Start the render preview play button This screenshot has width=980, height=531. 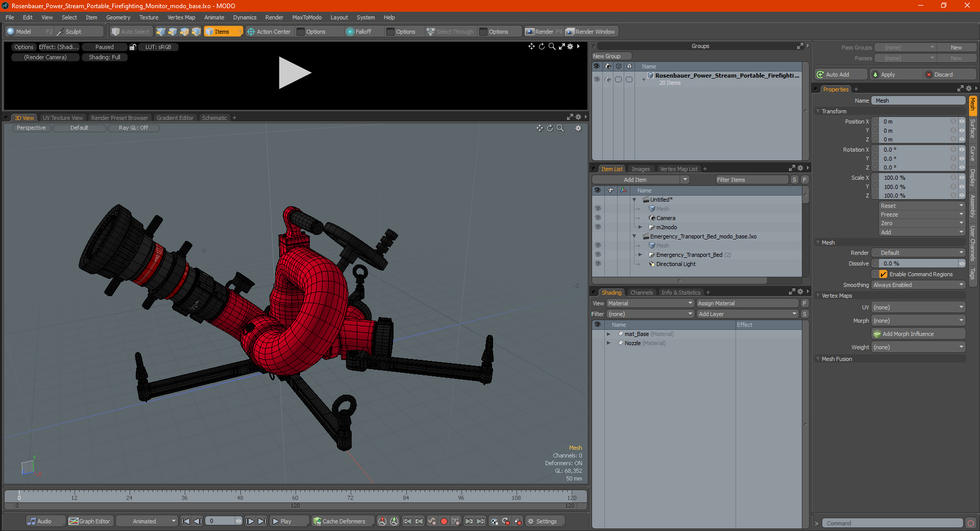point(295,73)
